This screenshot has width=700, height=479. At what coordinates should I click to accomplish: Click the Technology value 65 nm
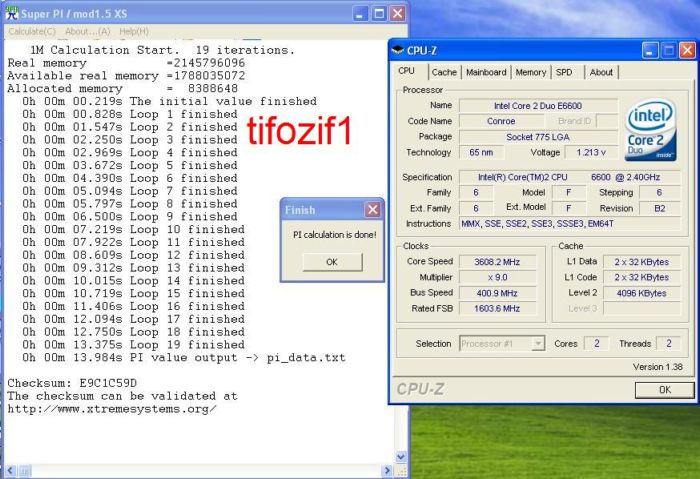coord(481,152)
